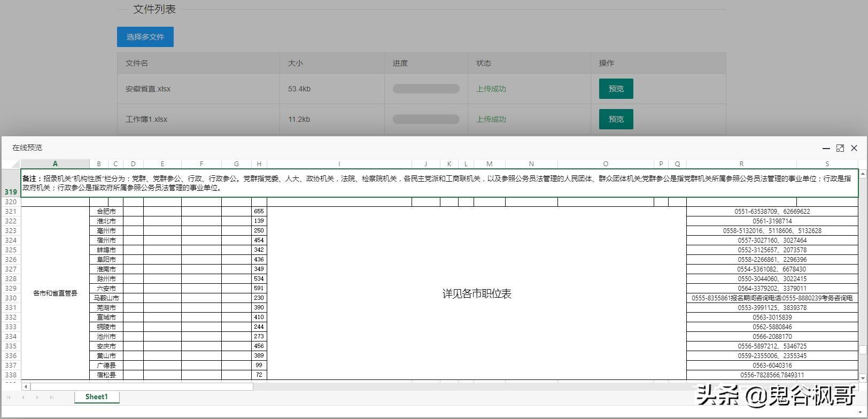This screenshot has height=419, width=868.
Task: Click horizontal scrollbar left arrow
Action: click(x=26, y=386)
